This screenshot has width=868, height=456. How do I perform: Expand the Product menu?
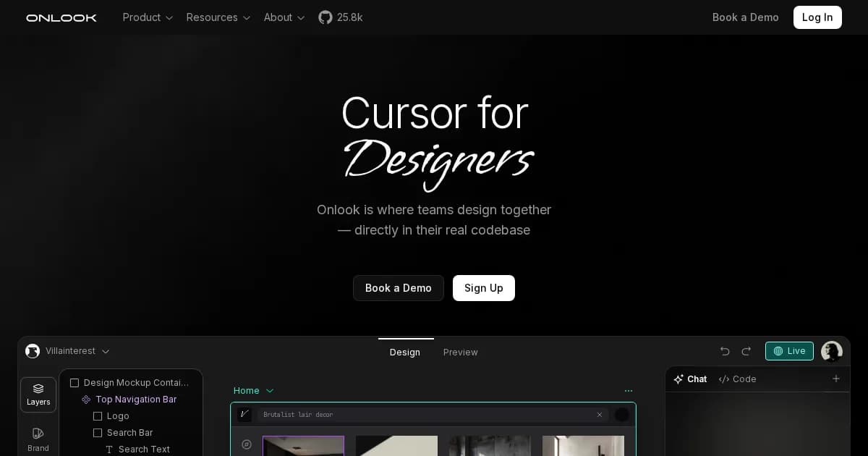tap(148, 17)
